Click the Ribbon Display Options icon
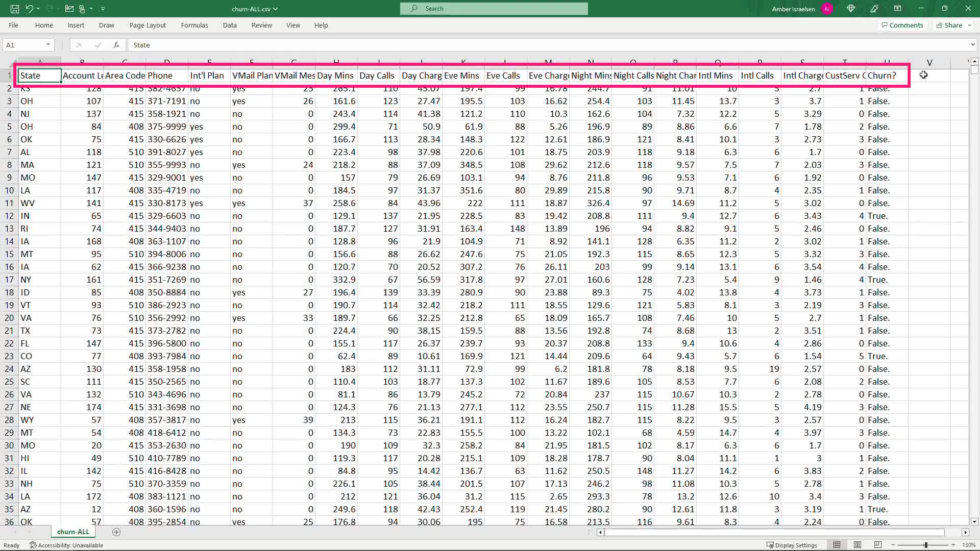Viewport: 980px width, 551px height. pos(897,9)
